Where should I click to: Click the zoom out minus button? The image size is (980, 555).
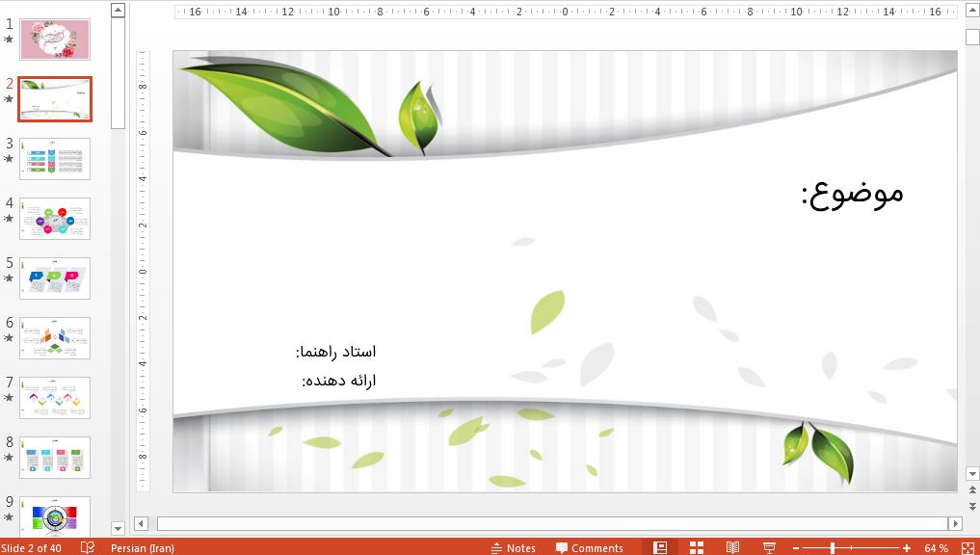click(796, 548)
